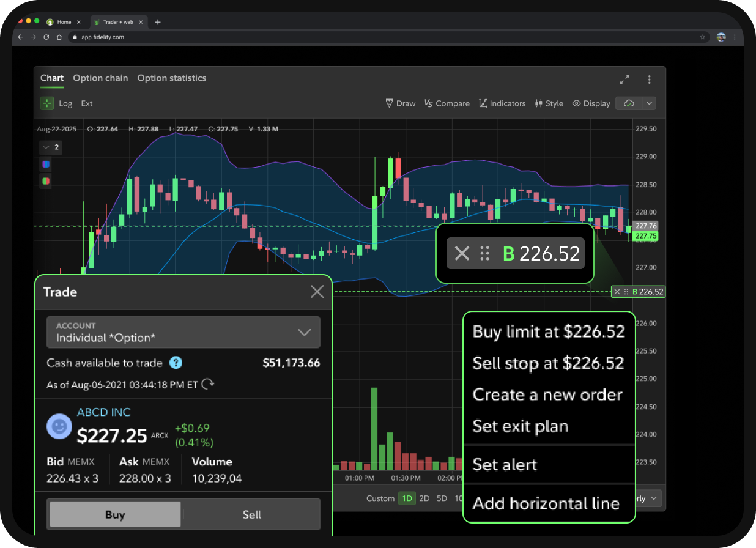This screenshot has height=548, width=756.
Task: Select the 2D timeframe button
Action: 424,498
